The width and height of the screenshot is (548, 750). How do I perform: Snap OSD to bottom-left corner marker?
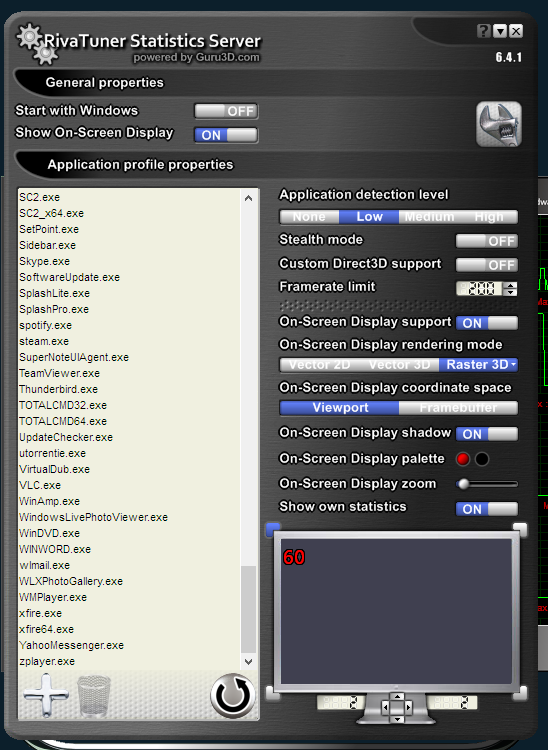point(272,692)
